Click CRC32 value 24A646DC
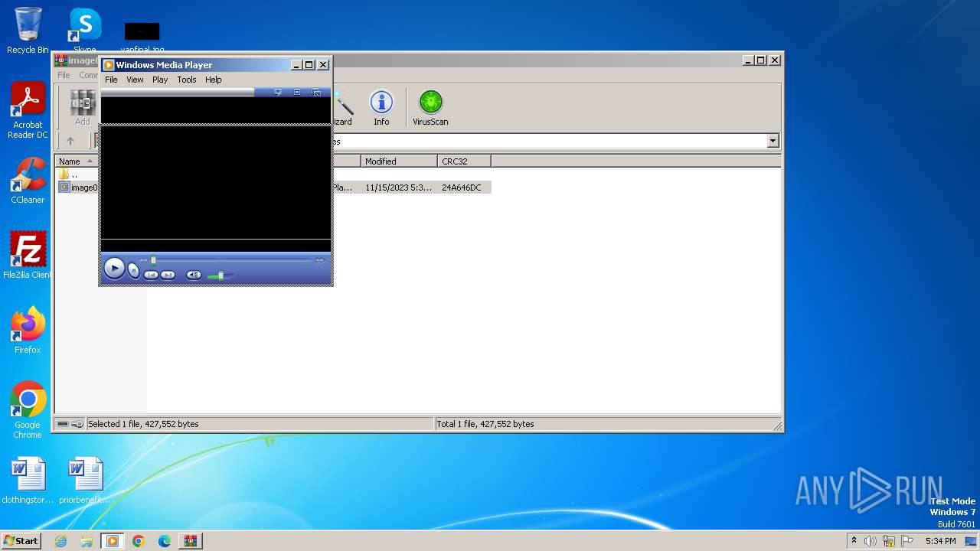Screen dimensions: 980x551 [462, 187]
